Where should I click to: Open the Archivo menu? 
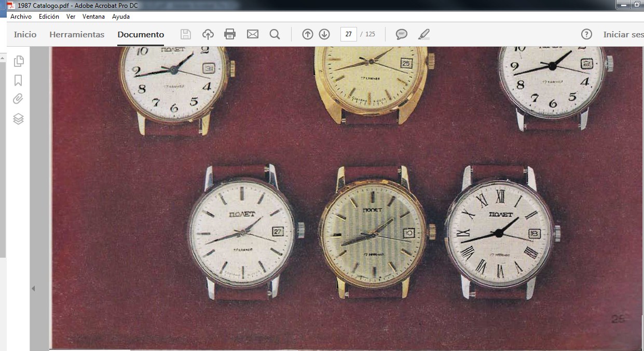[x=21, y=17]
